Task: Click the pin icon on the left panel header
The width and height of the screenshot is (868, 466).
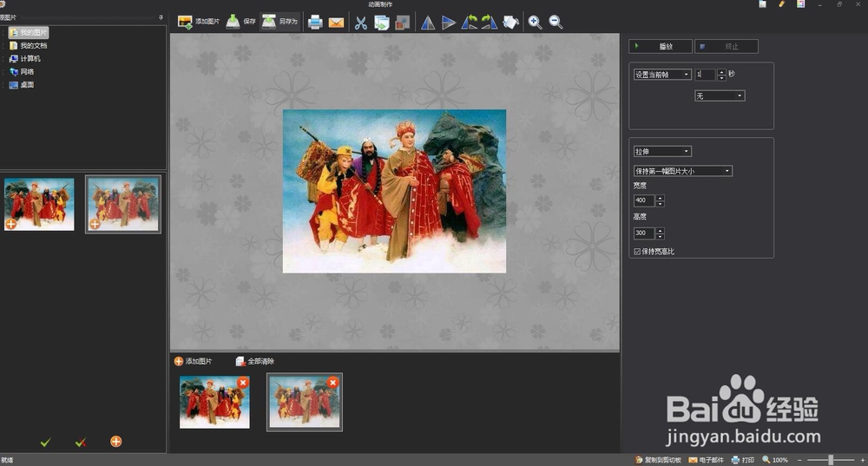Action: pyautogui.click(x=161, y=17)
